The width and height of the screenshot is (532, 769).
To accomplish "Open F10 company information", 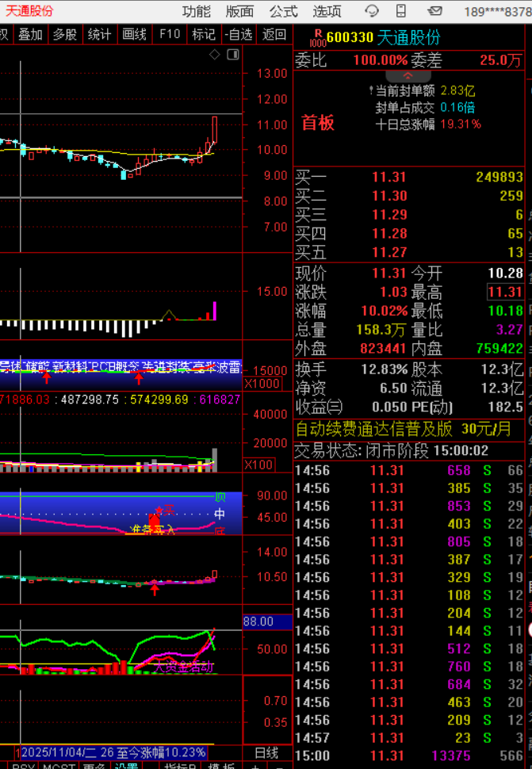I will [x=170, y=34].
